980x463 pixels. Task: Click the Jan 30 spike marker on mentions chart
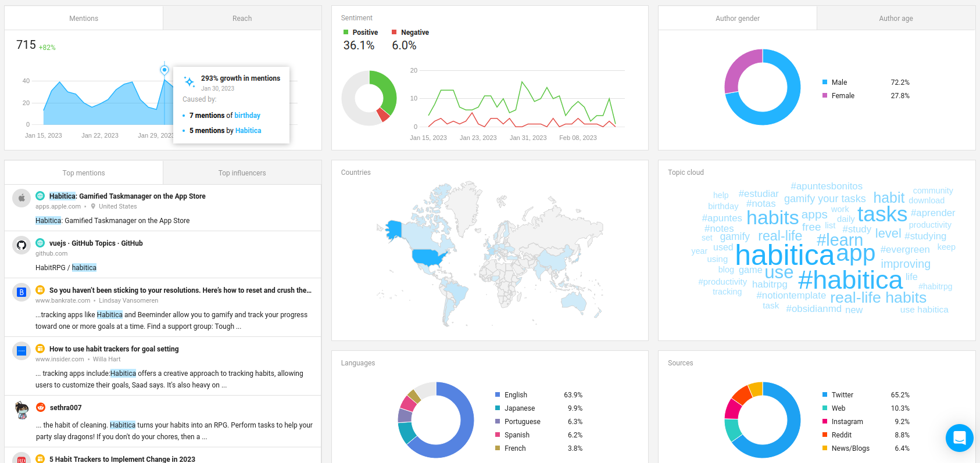164,70
